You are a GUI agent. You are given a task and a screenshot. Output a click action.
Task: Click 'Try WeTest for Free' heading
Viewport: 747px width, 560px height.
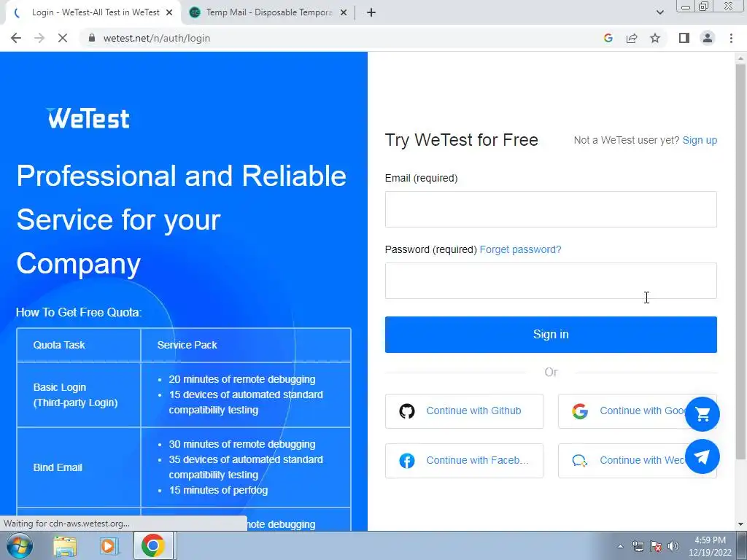pyautogui.click(x=461, y=140)
